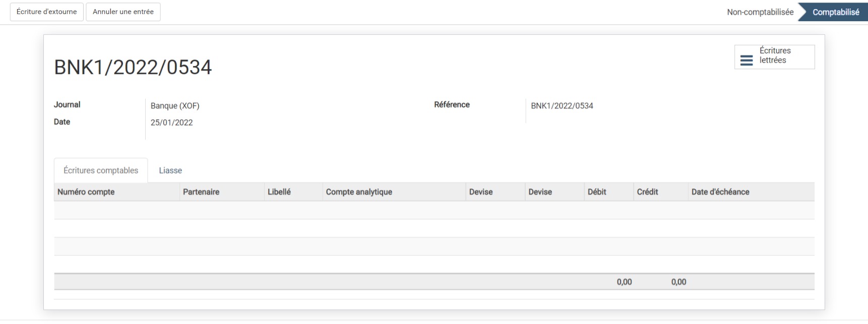Click the Devise header beside Compte analytique
Viewport: 868px width, 324px height.
481,192
